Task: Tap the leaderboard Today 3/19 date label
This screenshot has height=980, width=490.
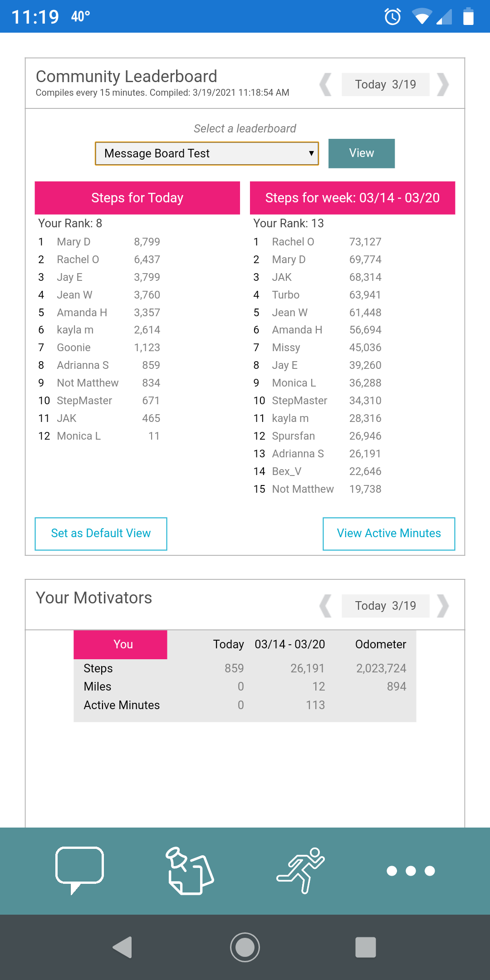Action: point(385,84)
